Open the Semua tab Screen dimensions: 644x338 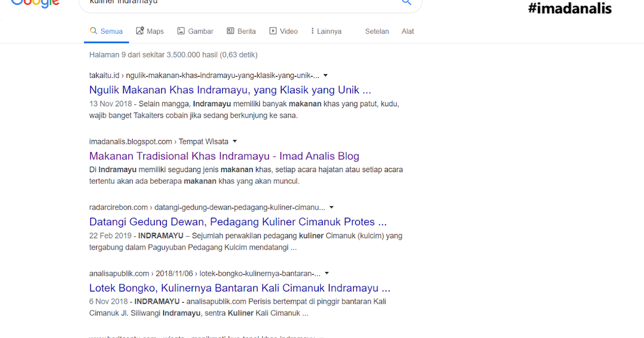point(106,31)
